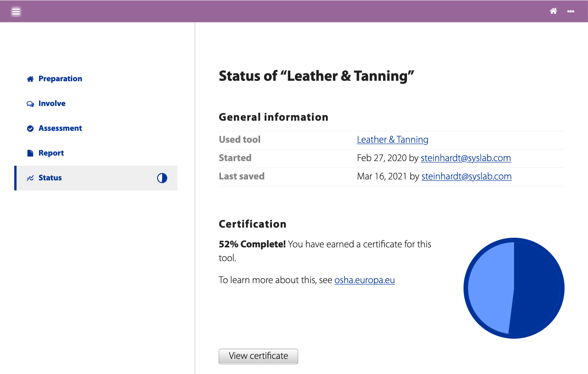Open the Report section
Screen dimensions: 588x374
coord(51,153)
